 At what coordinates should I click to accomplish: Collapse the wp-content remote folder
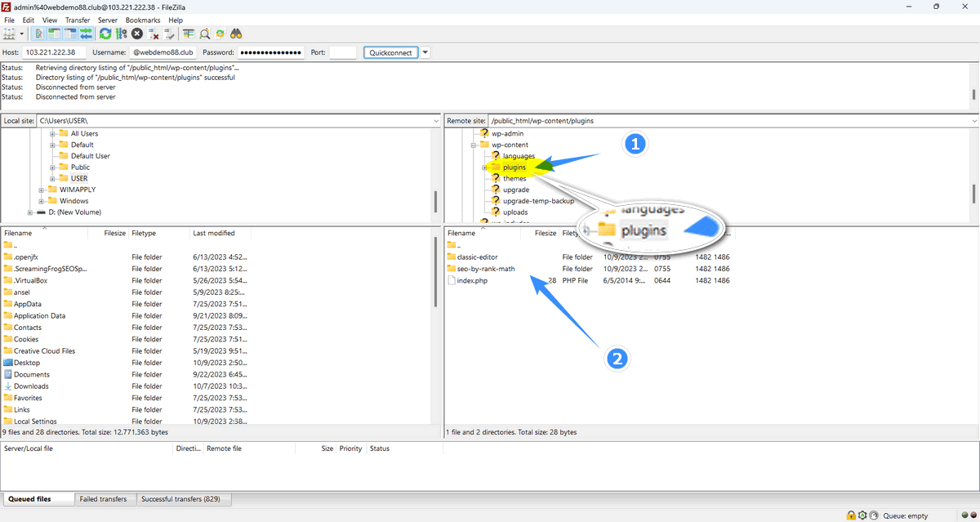point(473,145)
